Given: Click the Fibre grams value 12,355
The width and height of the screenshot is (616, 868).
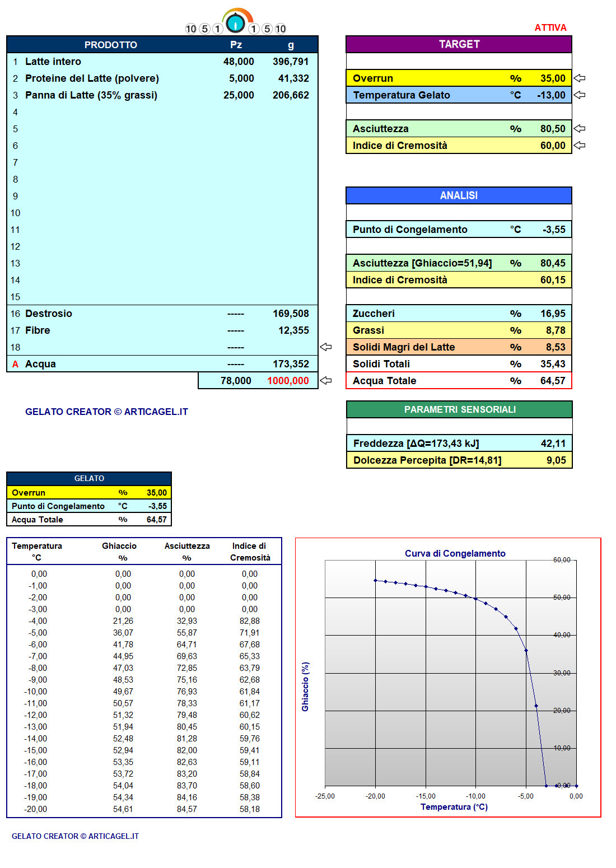Looking at the screenshot, I should coord(293,330).
